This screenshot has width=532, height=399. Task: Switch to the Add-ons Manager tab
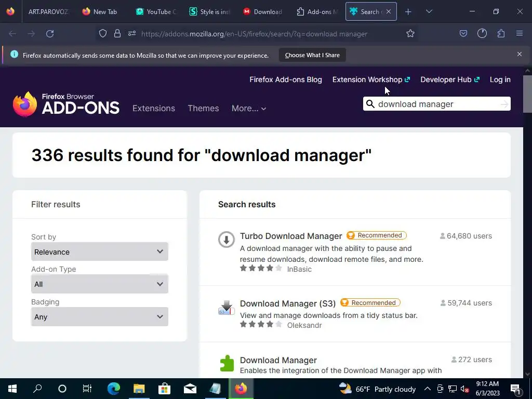tap(317, 11)
